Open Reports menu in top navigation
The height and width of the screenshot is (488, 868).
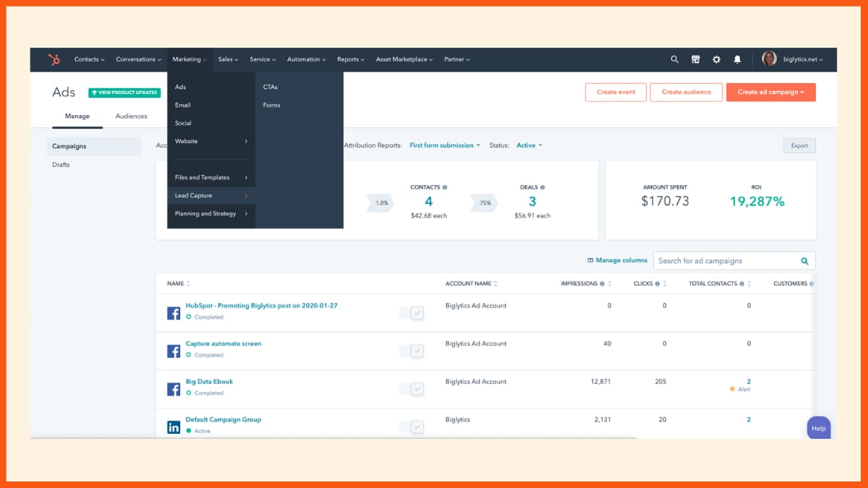351,59
